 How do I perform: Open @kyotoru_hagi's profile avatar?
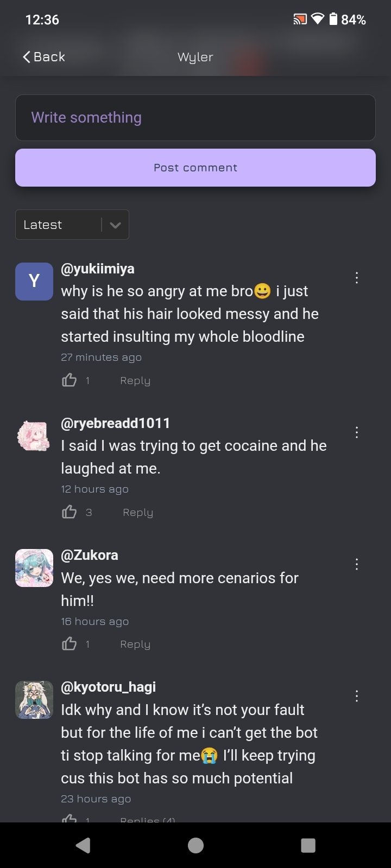(x=34, y=700)
